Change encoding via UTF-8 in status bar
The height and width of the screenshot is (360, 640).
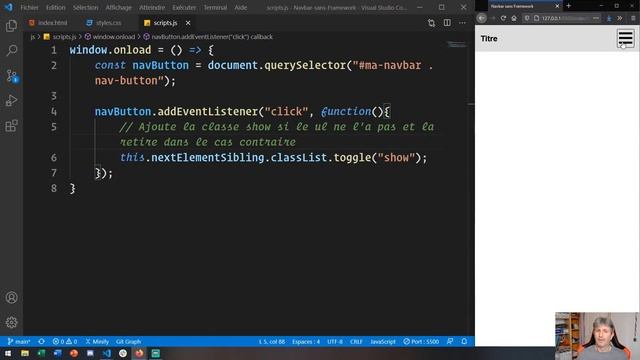tap(335, 342)
